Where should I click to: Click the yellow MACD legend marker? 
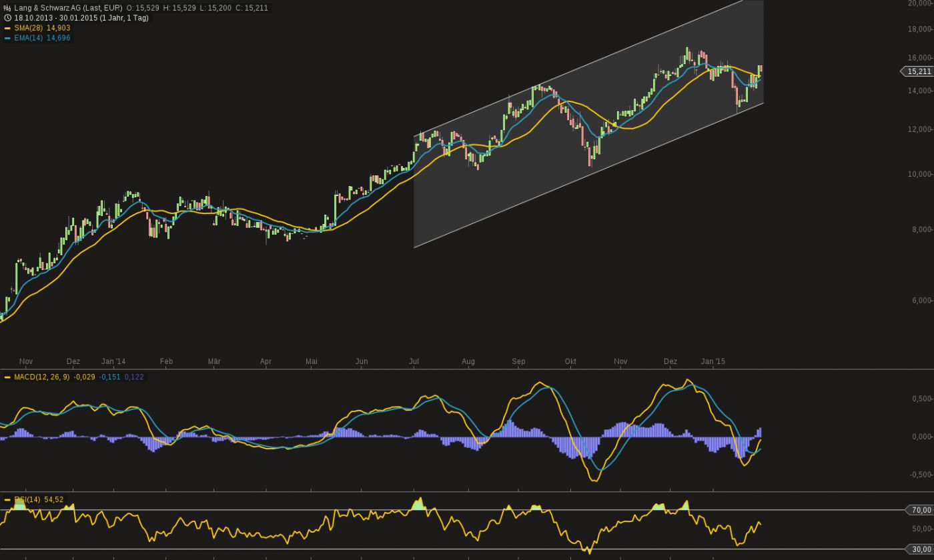[x=7, y=377]
